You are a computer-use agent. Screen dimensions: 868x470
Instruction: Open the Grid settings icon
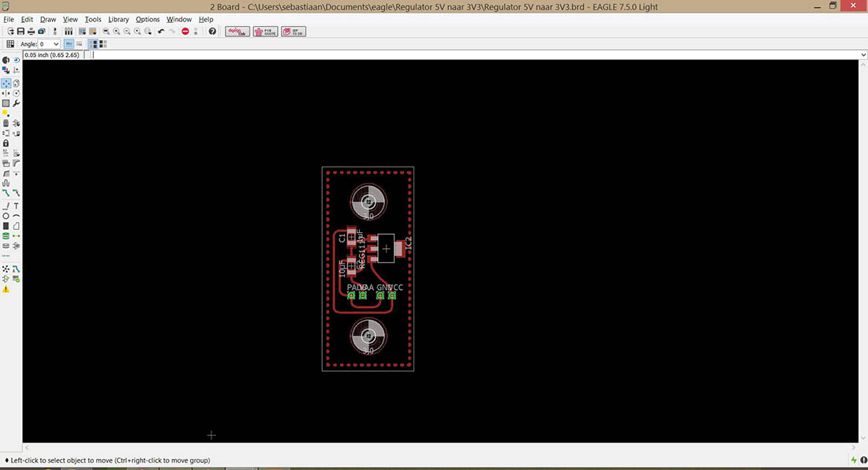point(10,43)
